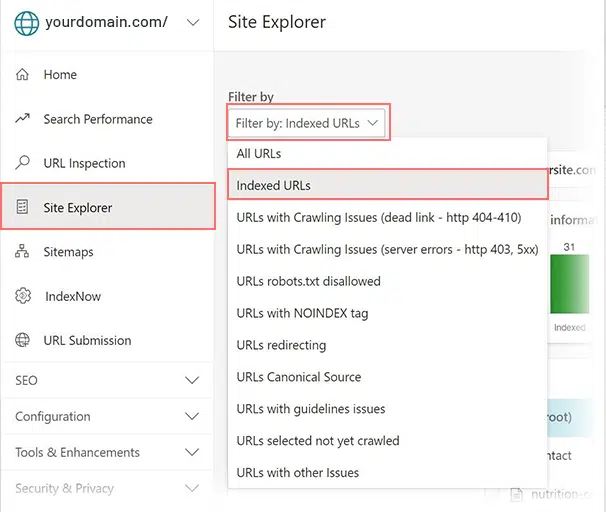This screenshot has width=606, height=512.
Task: Select URLs Canonical Source option
Action: click(x=388, y=377)
